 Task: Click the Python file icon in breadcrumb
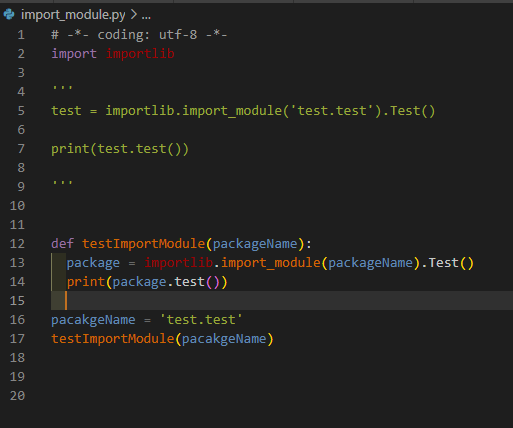9,14
